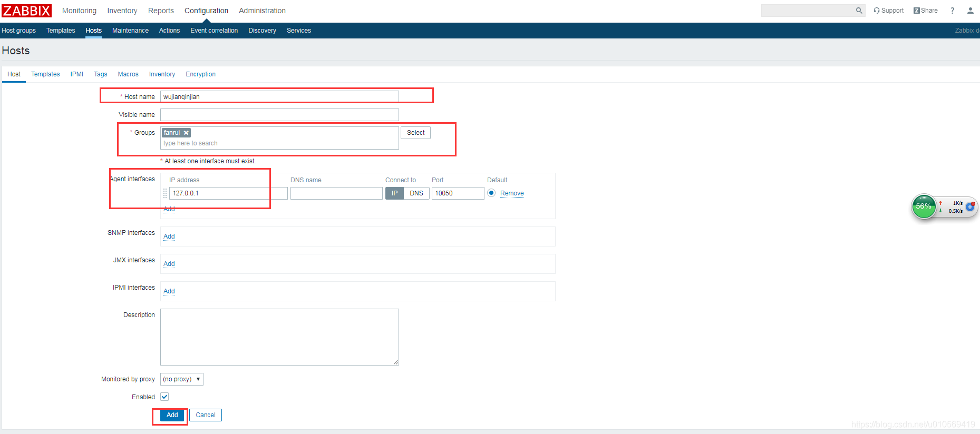This screenshot has width=980, height=434.
Task: Switch to the Macros tab
Action: coord(128,74)
